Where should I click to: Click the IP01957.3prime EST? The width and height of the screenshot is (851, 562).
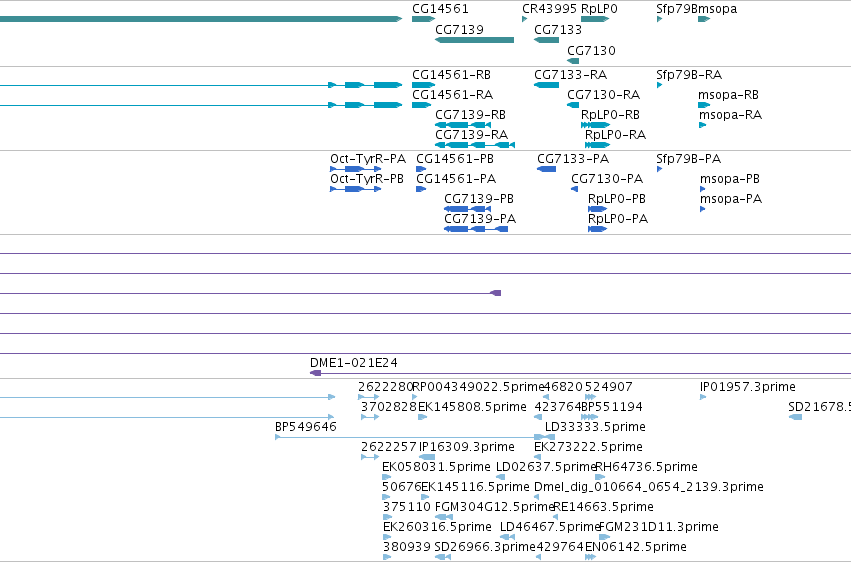703,397
